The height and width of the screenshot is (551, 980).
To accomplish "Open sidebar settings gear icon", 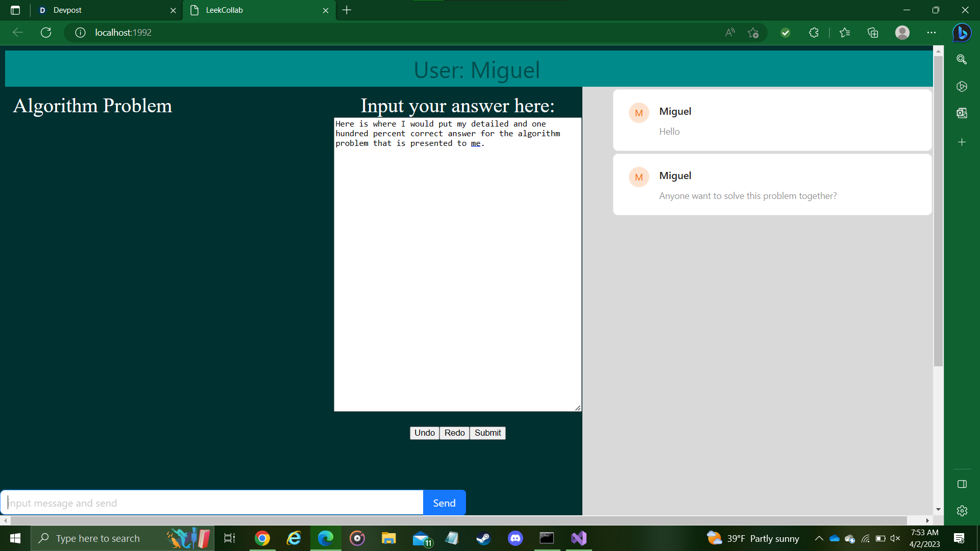I will pyautogui.click(x=962, y=511).
